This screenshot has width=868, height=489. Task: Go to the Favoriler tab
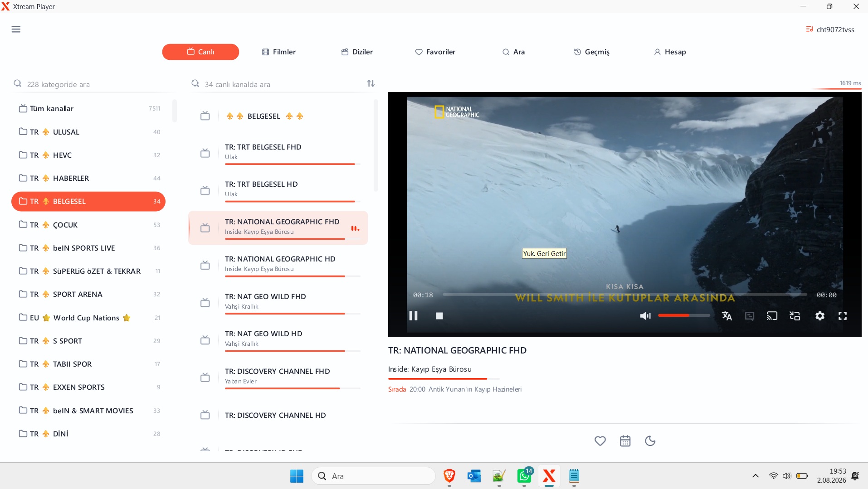point(435,52)
